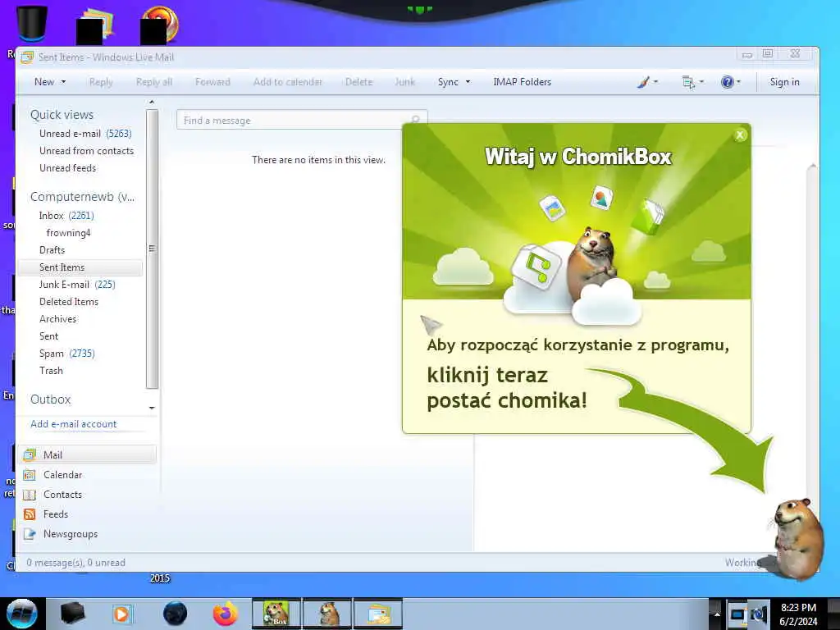Switch to the Mail section

87,454
